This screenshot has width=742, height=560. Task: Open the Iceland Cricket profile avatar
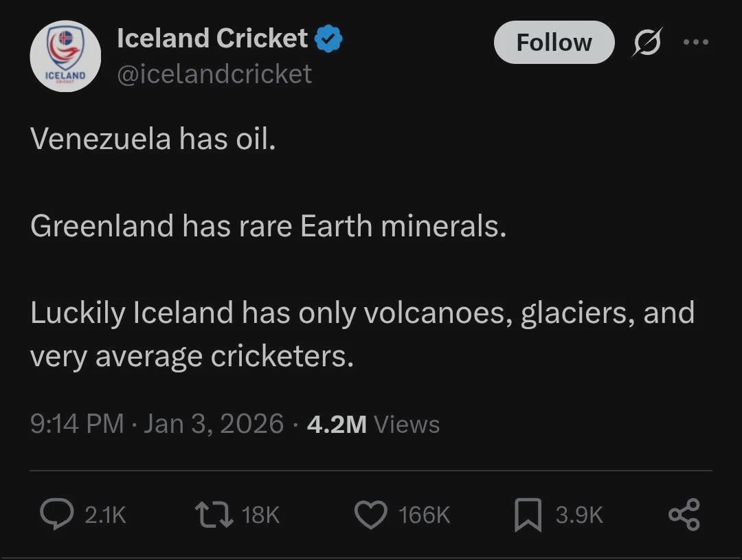point(65,56)
